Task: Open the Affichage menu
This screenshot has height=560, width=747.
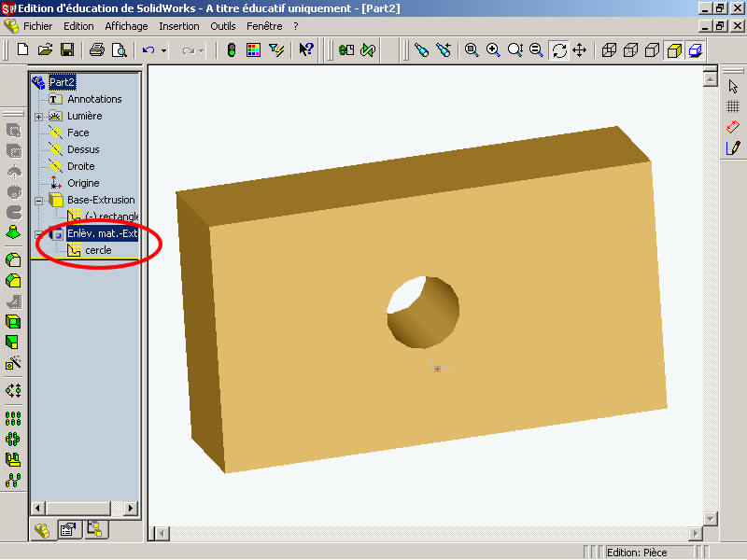Action: [x=126, y=26]
